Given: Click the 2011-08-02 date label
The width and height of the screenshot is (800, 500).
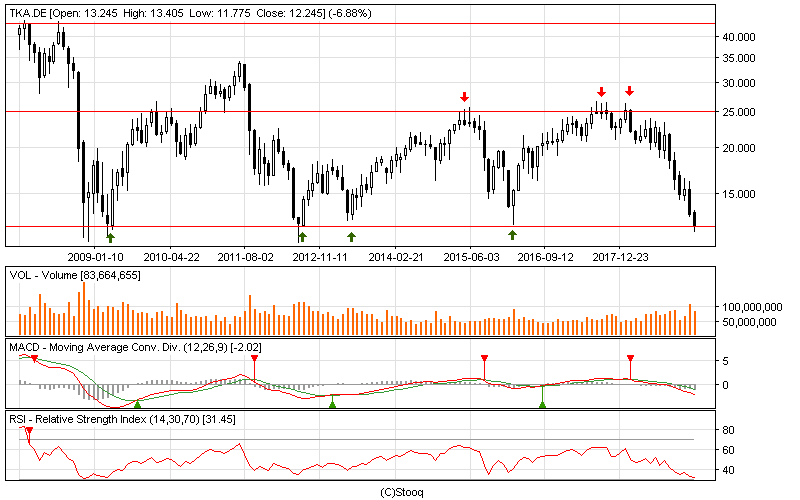Looking at the screenshot, I should click(x=245, y=257).
